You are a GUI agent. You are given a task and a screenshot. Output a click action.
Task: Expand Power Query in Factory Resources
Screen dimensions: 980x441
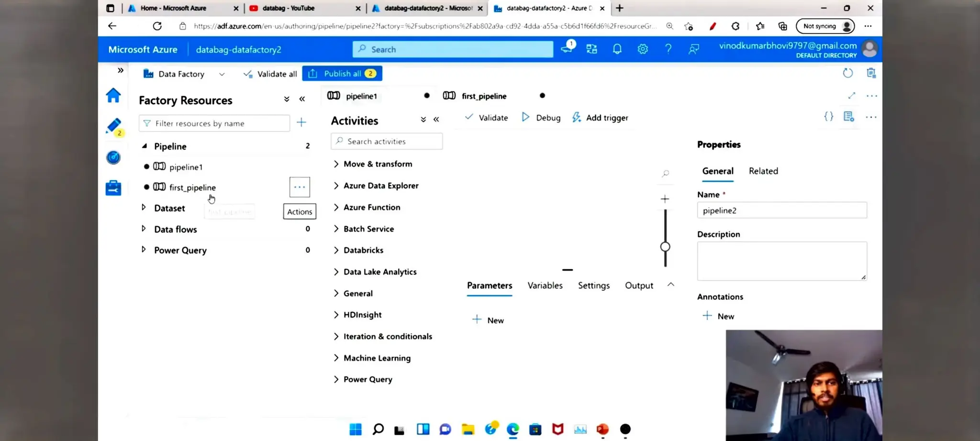[x=144, y=250]
